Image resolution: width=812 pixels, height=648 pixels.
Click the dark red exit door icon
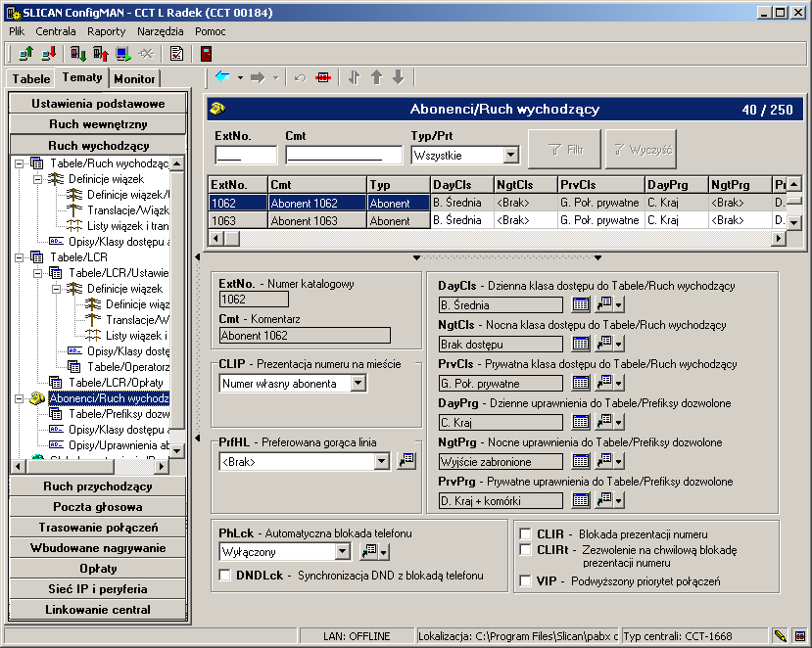click(206, 53)
